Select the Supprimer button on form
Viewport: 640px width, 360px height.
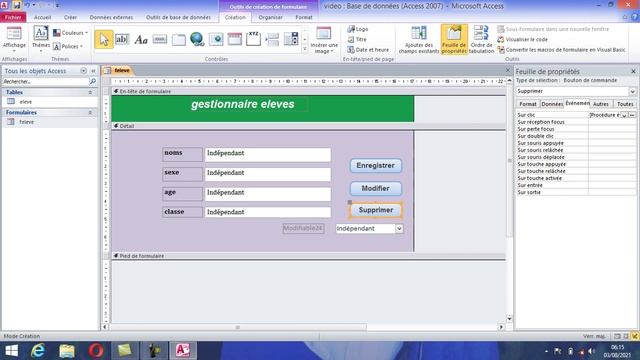(x=376, y=210)
